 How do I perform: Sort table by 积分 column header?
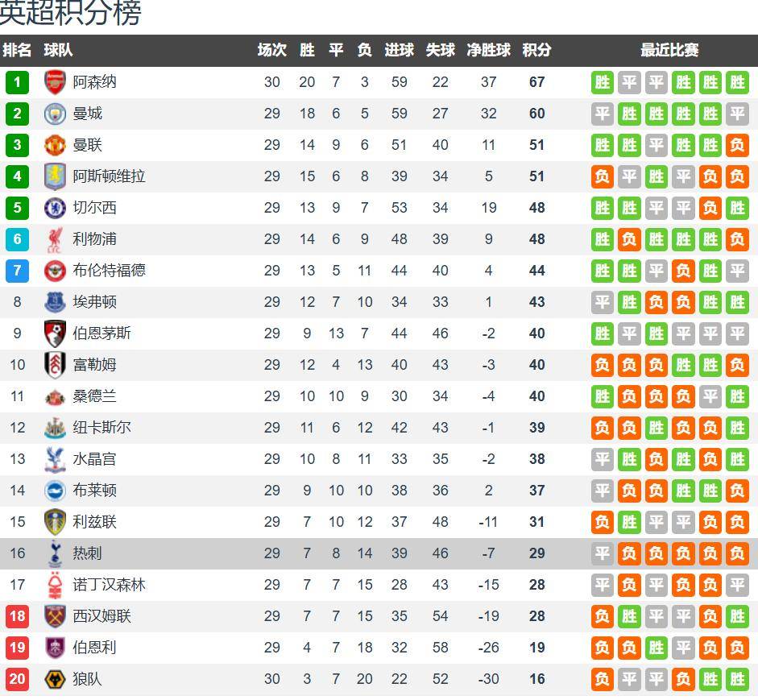pos(536,50)
